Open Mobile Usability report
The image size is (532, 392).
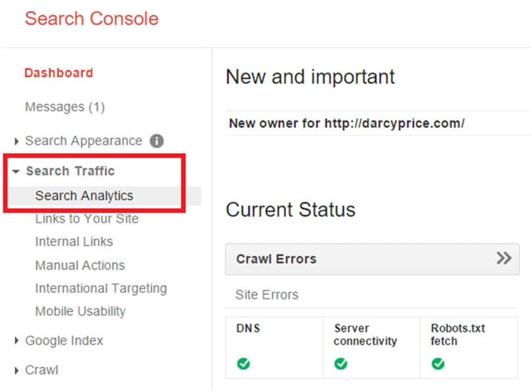point(80,312)
